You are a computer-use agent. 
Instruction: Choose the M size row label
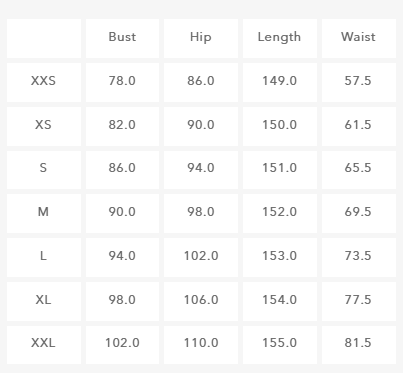tap(43, 212)
